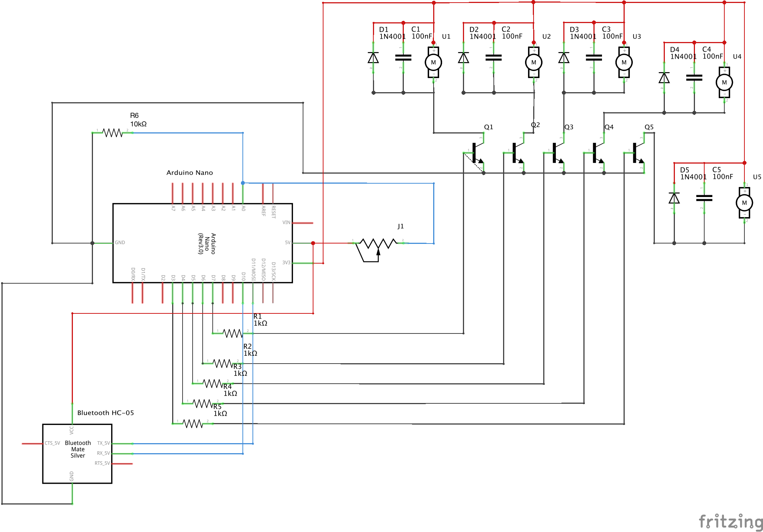Select motor symbol U4
This screenshot has height=532, width=763.
tap(724, 83)
